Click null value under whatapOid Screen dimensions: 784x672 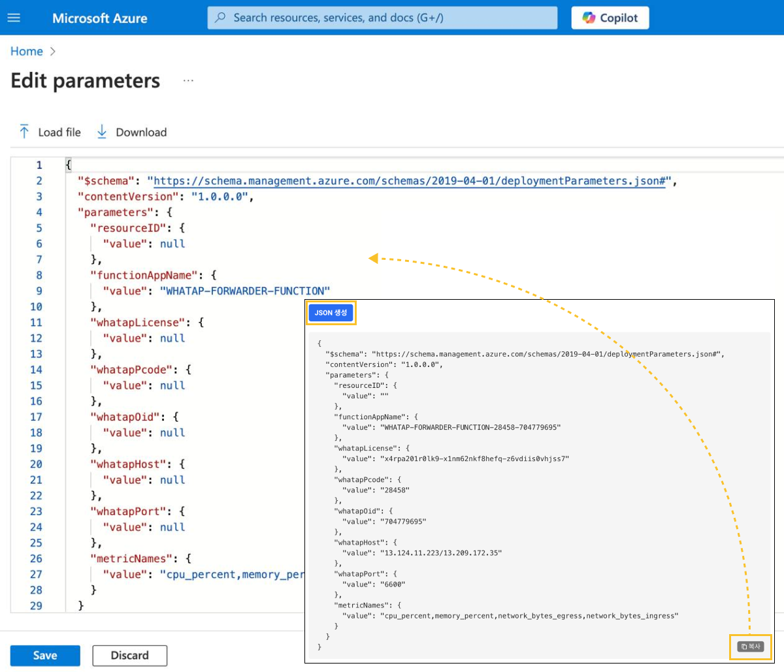(172, 432)
